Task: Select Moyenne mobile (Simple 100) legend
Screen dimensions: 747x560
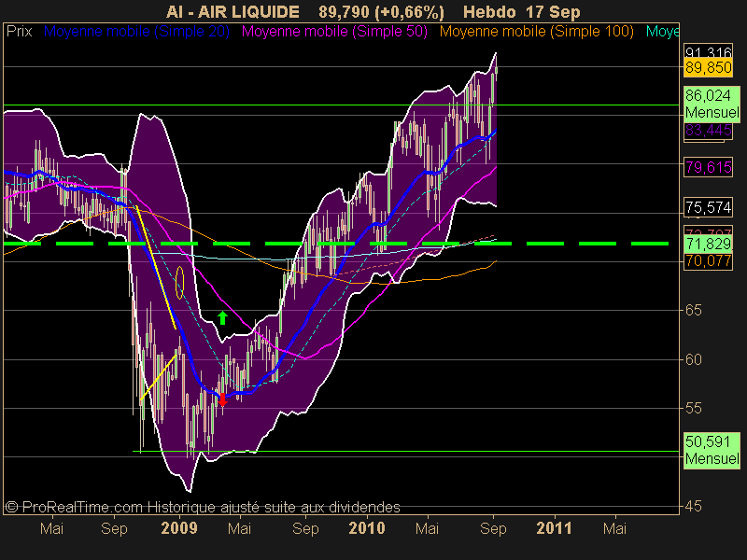Action: 536,32
